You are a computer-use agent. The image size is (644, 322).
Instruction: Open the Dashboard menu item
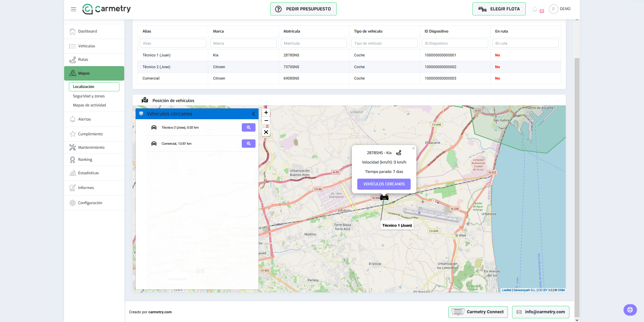tap(94, 31)
